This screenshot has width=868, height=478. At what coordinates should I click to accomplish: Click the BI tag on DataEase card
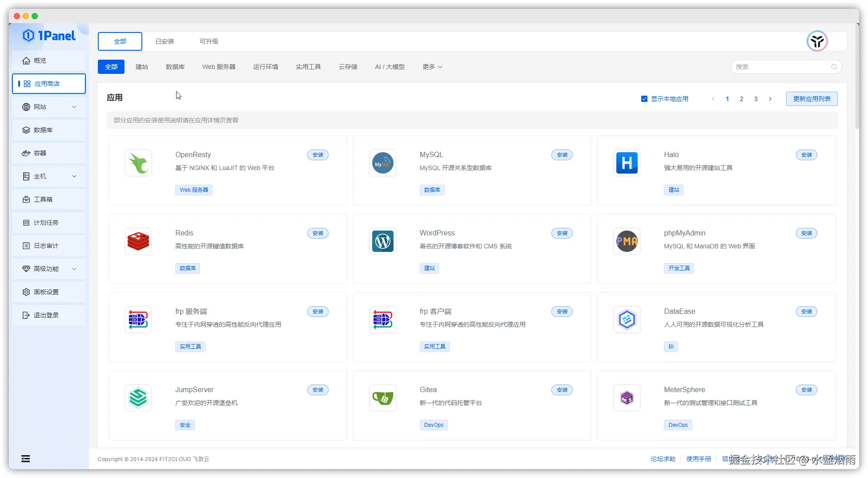671,347
